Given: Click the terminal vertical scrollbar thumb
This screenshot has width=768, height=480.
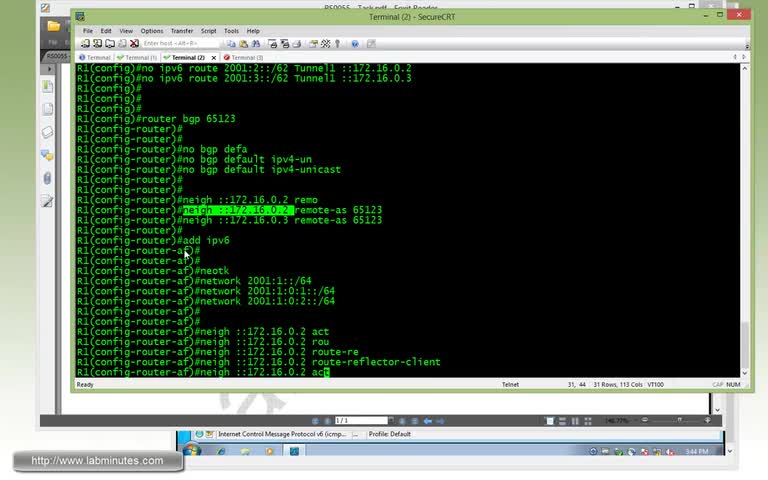Looking at the screenshot, I should click(x=744, y=344).
